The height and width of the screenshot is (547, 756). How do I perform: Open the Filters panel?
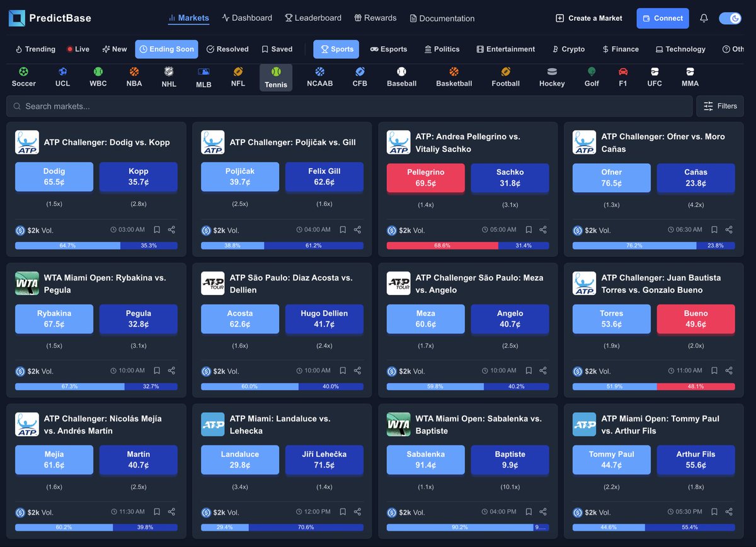coord(720,106)
